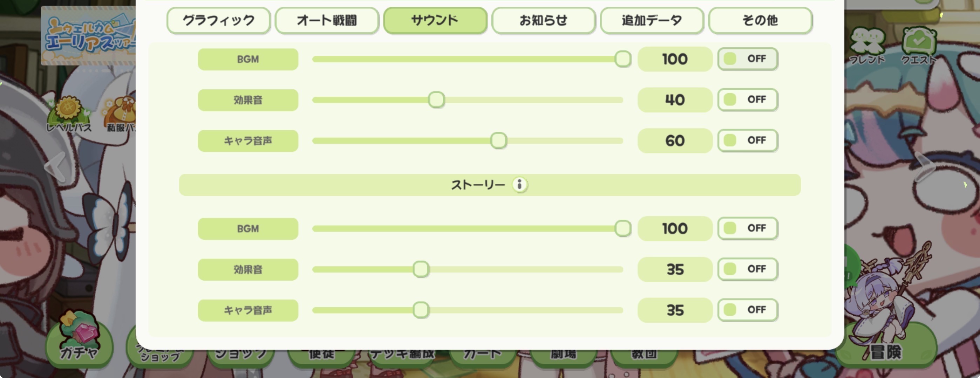This screenshot has height=378, width=980.
Task: Click the Story info icon
Action: tap(519, 185)
